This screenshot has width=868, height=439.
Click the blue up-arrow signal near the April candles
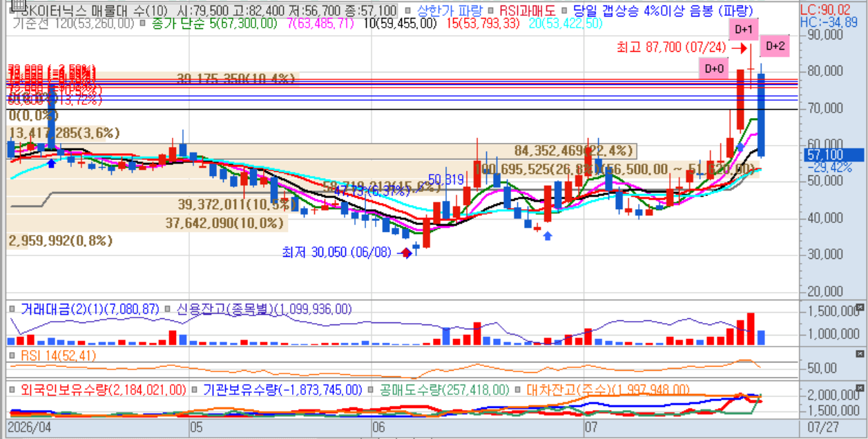click(x=51, y=163)
